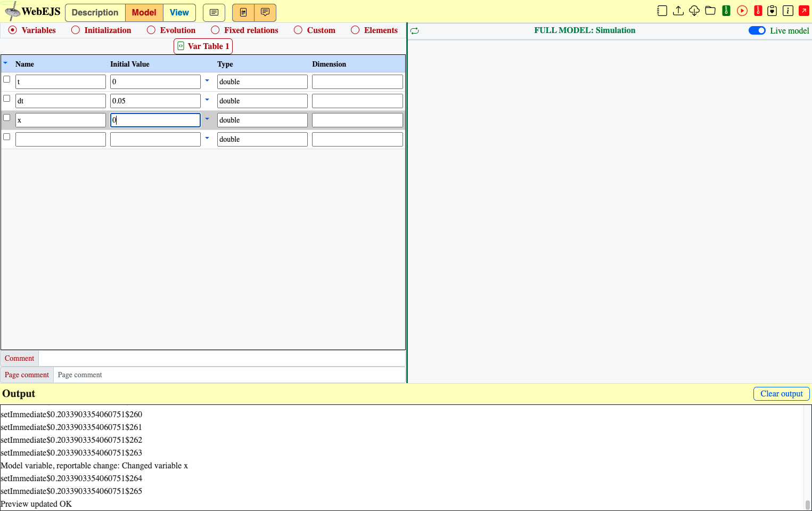Screen dimensions: 812x511
Task: Select the Variables radio button
Action: click(13, 30)
